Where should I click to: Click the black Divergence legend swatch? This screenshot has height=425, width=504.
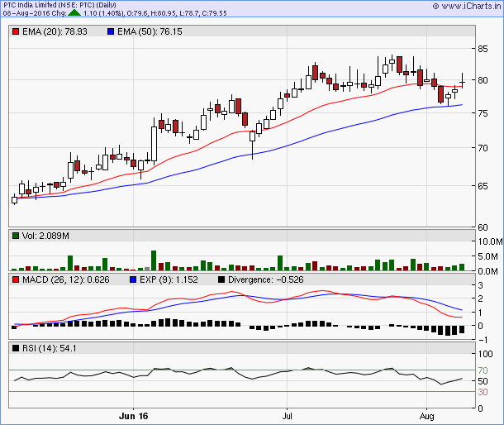pyautogui.click(x=221, y=279)
